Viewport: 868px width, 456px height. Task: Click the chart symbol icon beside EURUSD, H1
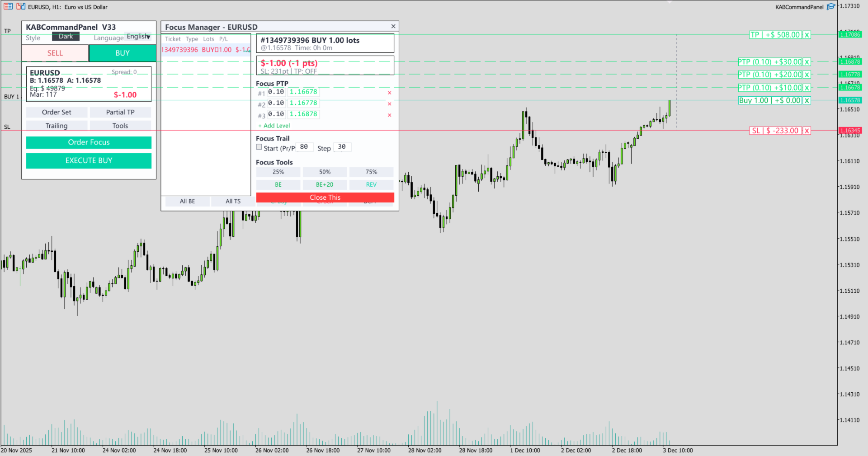[x=21, y=6]
